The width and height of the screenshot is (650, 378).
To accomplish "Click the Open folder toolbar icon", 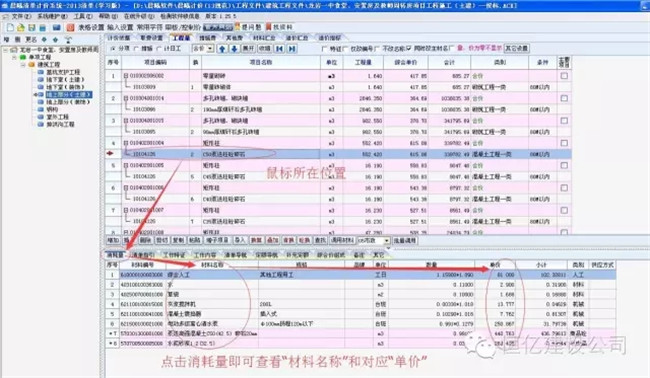I will pyautogui.click(x=21, y=27).
